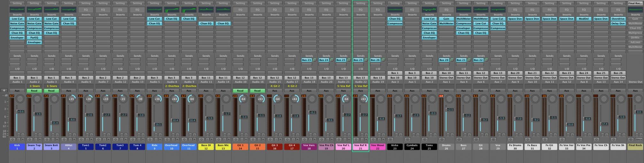The height and width of the screenshot is (163, 644).
Task: Reset the Drums channel red clip indicator
Action: click(441, 96)
